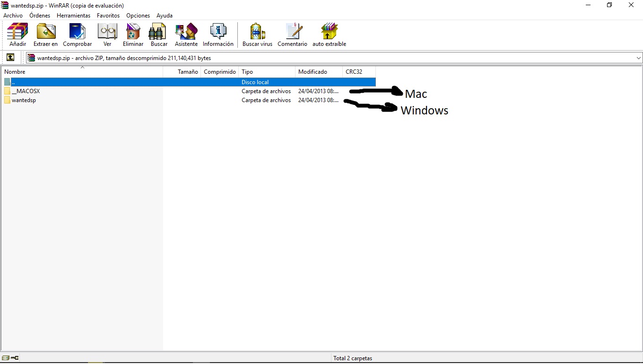Click the __MACOSX folder icon

tap(7, 91)
